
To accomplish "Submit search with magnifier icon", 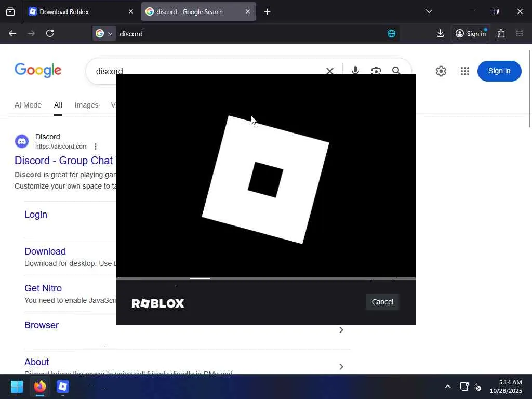I will [x=396, y=70].
